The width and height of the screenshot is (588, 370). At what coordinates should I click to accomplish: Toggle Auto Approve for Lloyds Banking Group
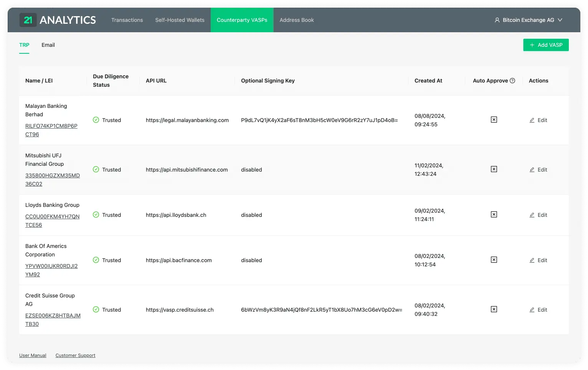tap(494, 215)
